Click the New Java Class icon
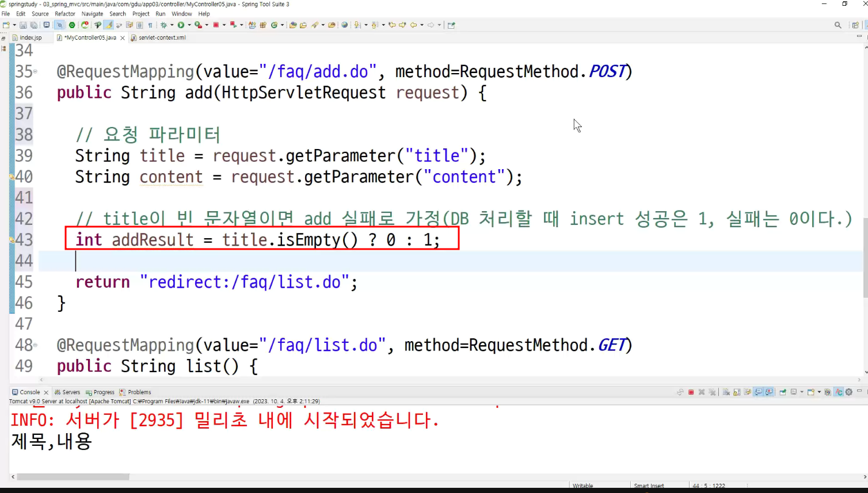This screenshot has width=868, height=493. [x=274, y=25]
